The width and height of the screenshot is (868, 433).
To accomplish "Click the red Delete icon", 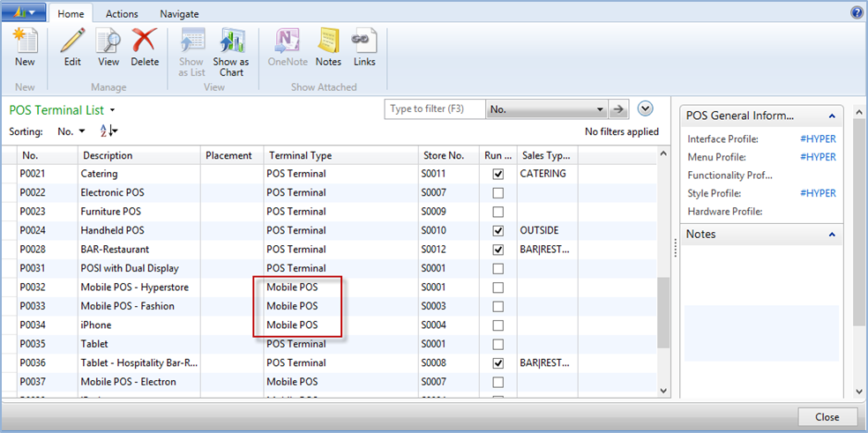I will pos(145,42).
